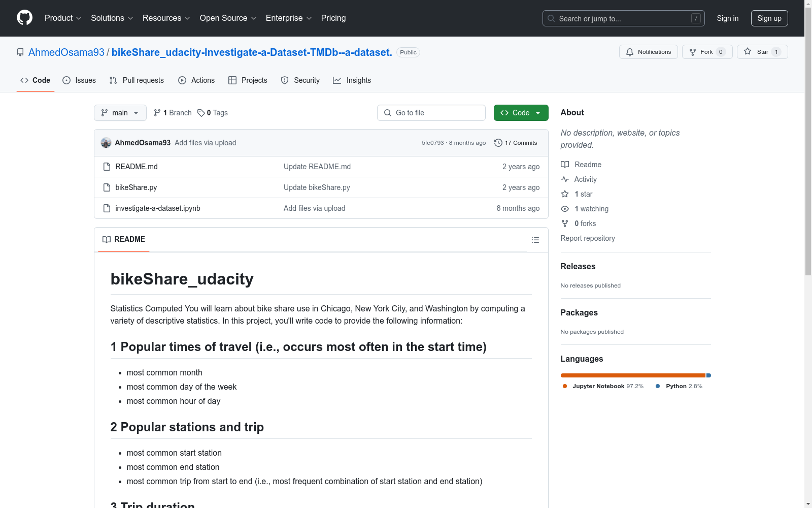Viewport: 812px width, 508px height.
Task: Click the eye icon beside 1 watching
Action: click(x=565, y=209)
